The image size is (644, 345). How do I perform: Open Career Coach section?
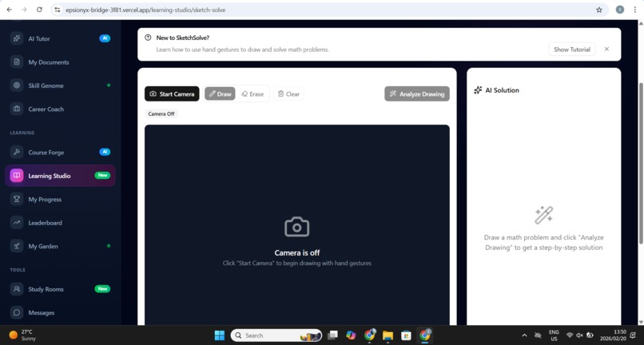pyautogui.click(x=60, y=109)
